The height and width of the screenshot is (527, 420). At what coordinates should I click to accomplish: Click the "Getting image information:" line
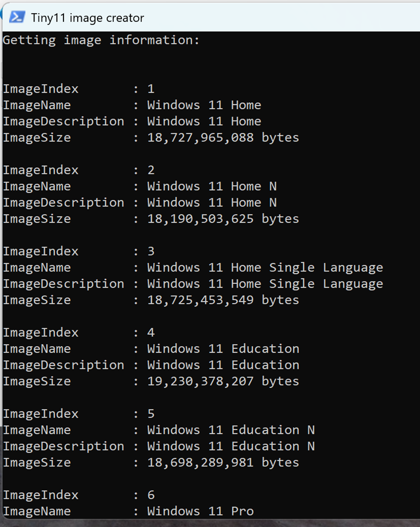click(x=101, y=40)
